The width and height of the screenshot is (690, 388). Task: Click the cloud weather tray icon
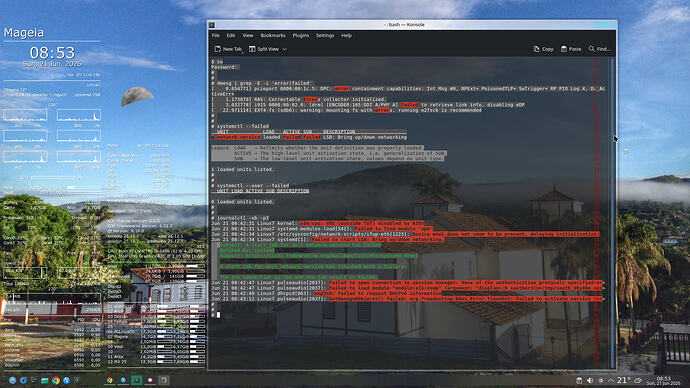(638, 381)
